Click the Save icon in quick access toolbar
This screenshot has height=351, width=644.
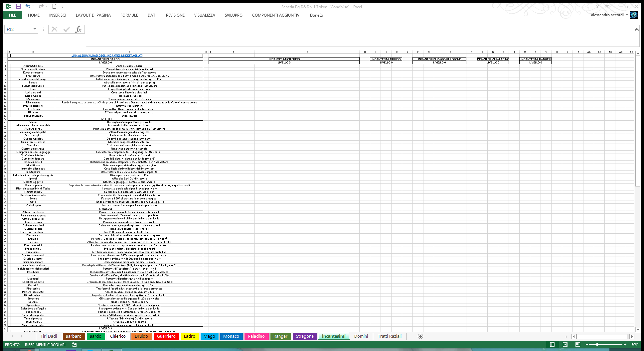tap(18, 6)
